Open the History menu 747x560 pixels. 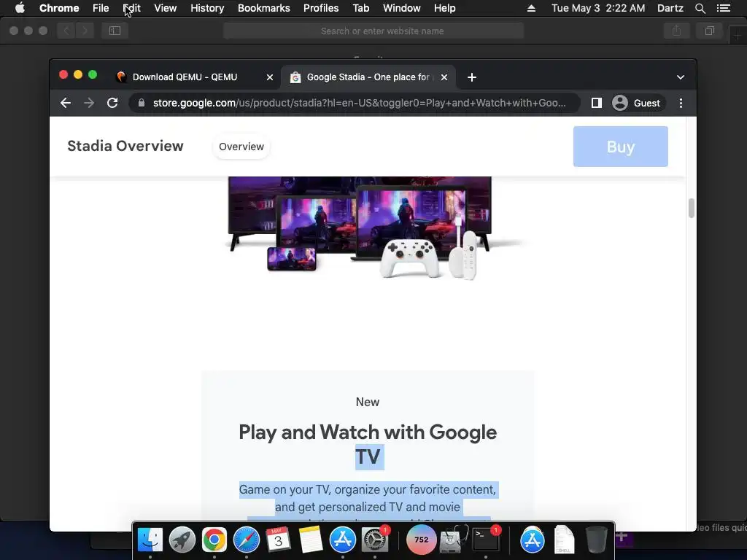click(207, 8)
